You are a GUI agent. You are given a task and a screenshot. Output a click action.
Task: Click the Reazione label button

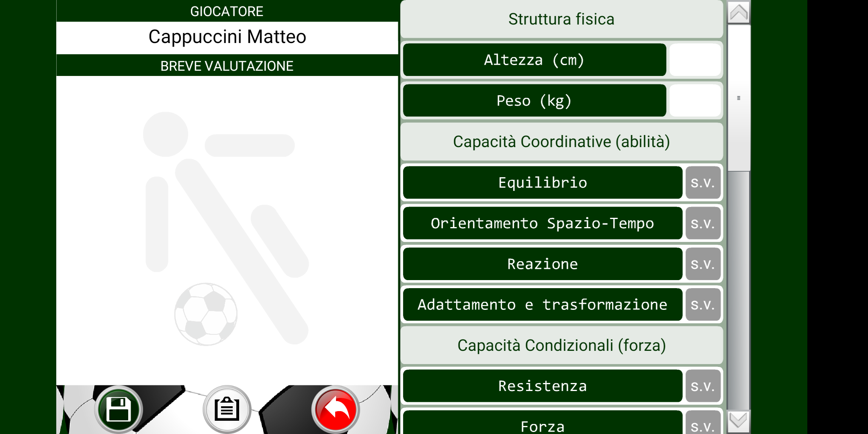pyautogui.click(x=542, y=264)
